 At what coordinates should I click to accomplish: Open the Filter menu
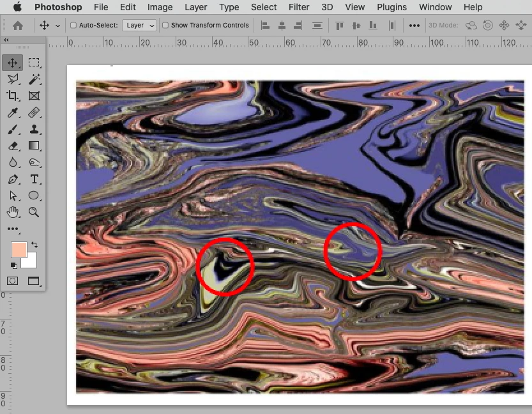coord(299,7)
